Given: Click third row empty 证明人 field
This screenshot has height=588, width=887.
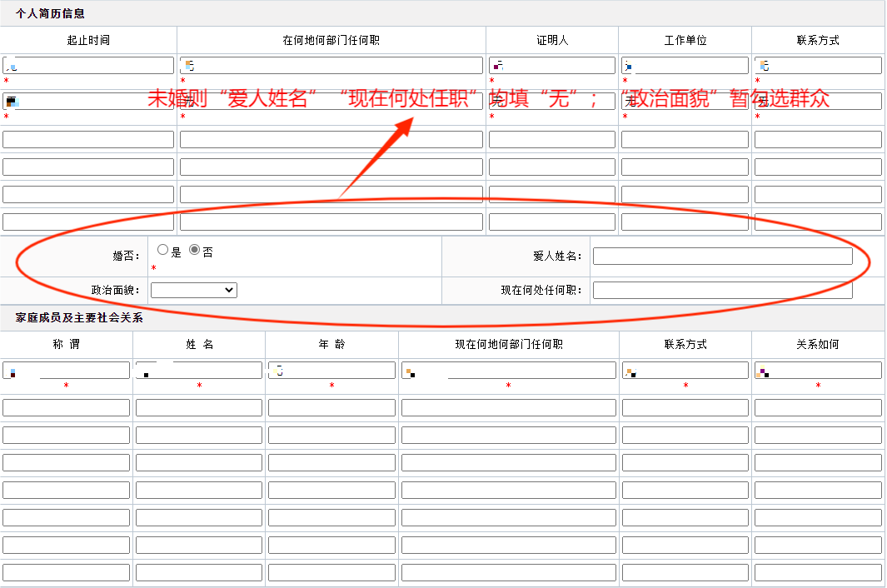Looking at the screenshot, I should click(551, 139).
